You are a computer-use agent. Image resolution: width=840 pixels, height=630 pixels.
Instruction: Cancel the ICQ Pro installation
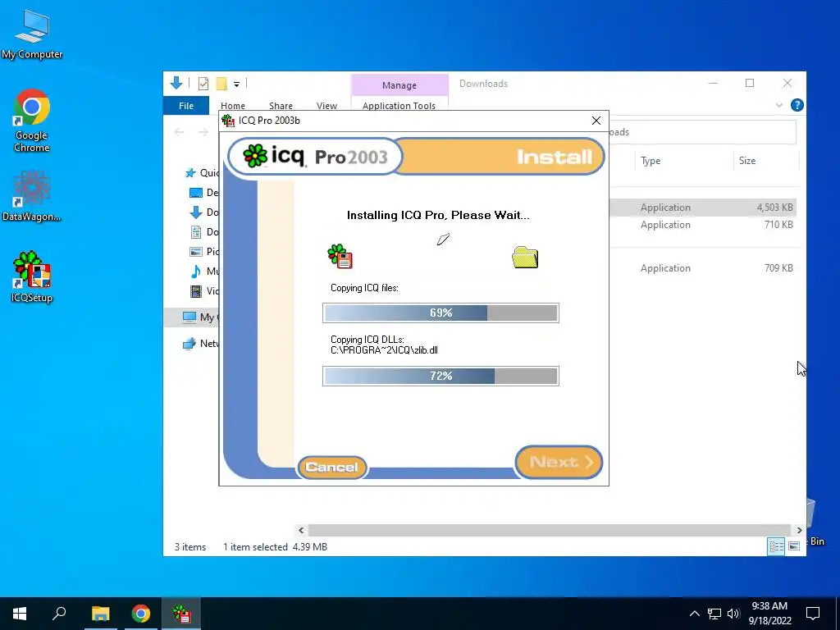[x=332, y=467]
